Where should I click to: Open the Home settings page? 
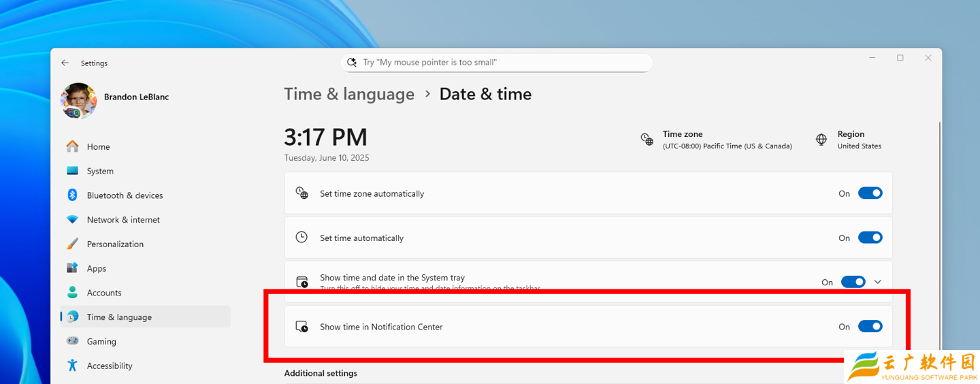point(146,146)
